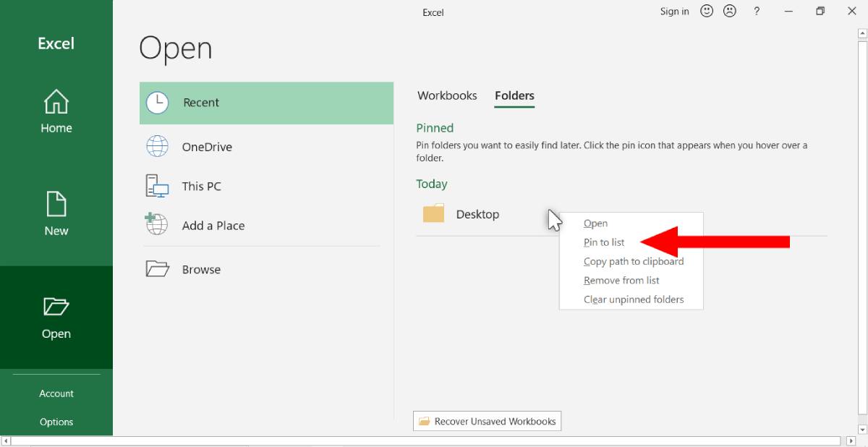This screenshot has height=447, width=868.
Task: Click the Add a Place icon
Action: (156, 224)
